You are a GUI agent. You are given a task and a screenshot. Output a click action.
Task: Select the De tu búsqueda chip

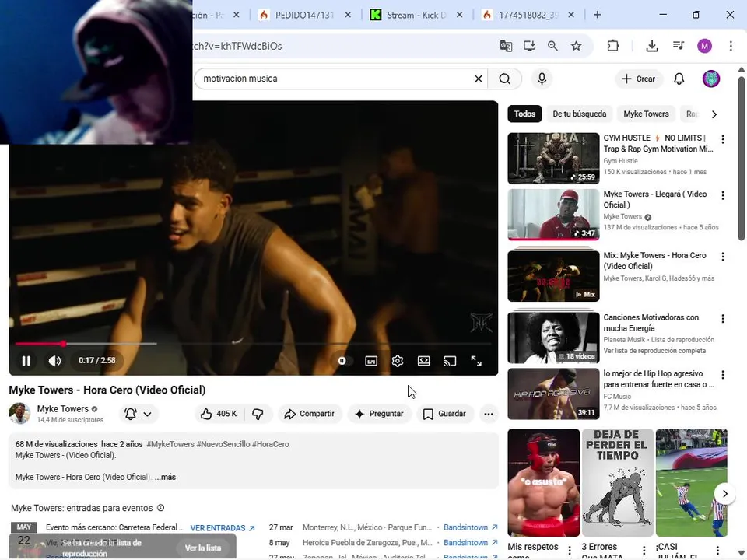point(579,114)
